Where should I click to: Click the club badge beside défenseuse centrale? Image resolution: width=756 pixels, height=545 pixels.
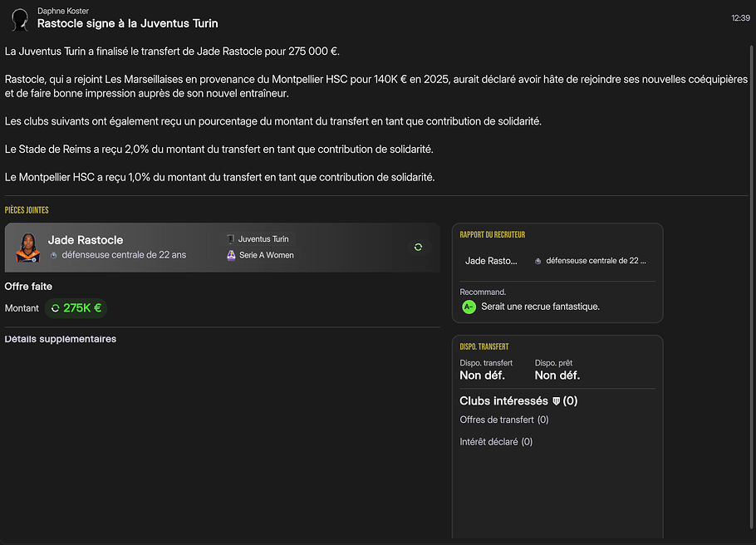point(54,255)
